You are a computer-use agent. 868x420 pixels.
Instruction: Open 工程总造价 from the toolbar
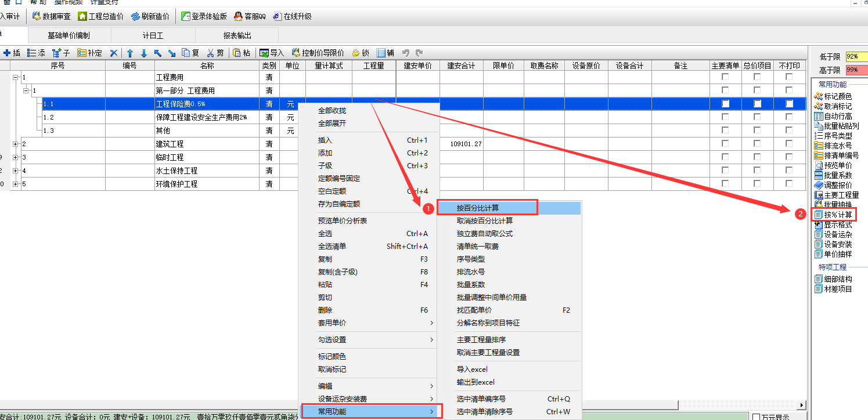click(x=82, y=16)
